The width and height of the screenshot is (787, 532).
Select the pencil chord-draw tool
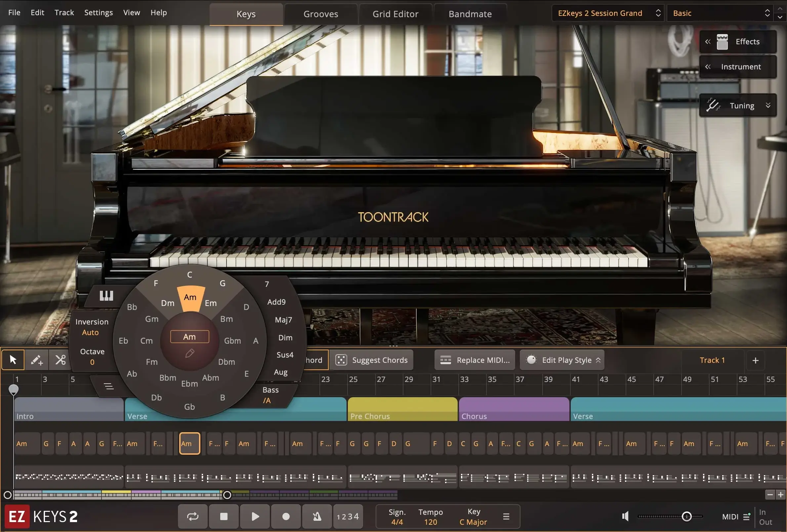[x=37, y=360]
